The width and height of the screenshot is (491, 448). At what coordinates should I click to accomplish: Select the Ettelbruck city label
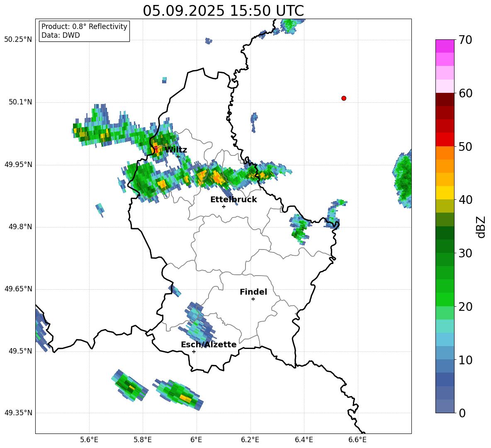(233, 200)
